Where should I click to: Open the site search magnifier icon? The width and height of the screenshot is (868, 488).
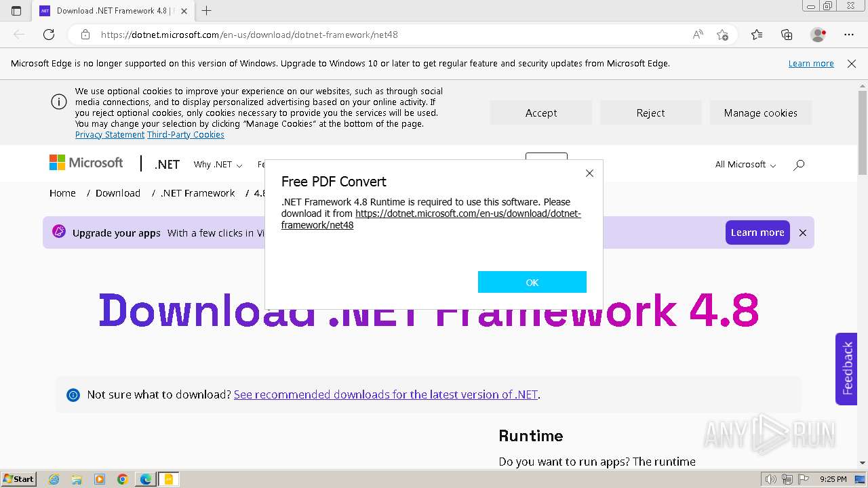799,165
